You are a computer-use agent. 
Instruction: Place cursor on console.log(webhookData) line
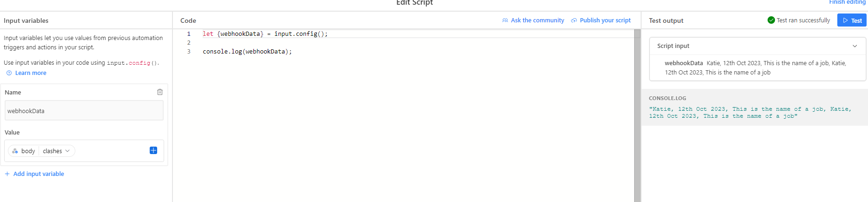pos(247,52)
